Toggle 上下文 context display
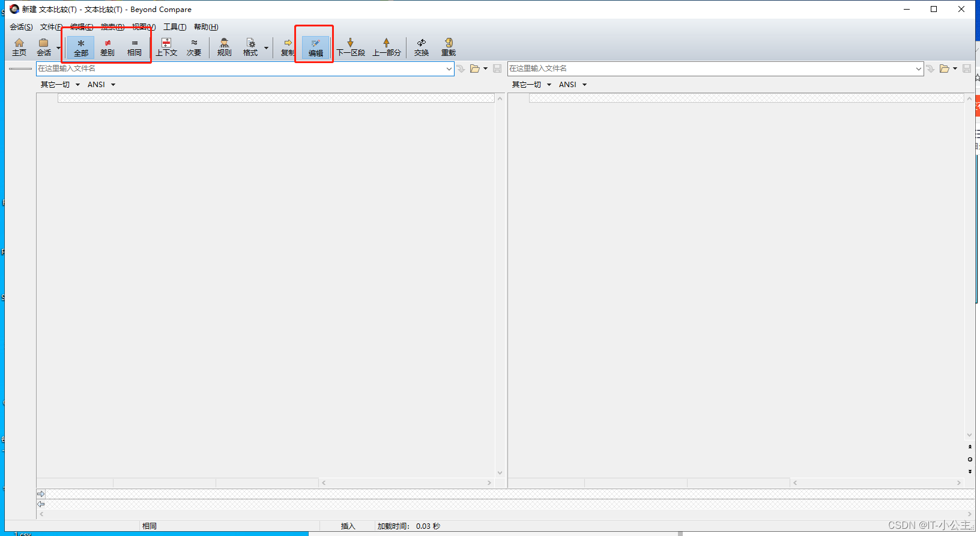This screenshot has height=536, width=980. click(x=166, y=47)
